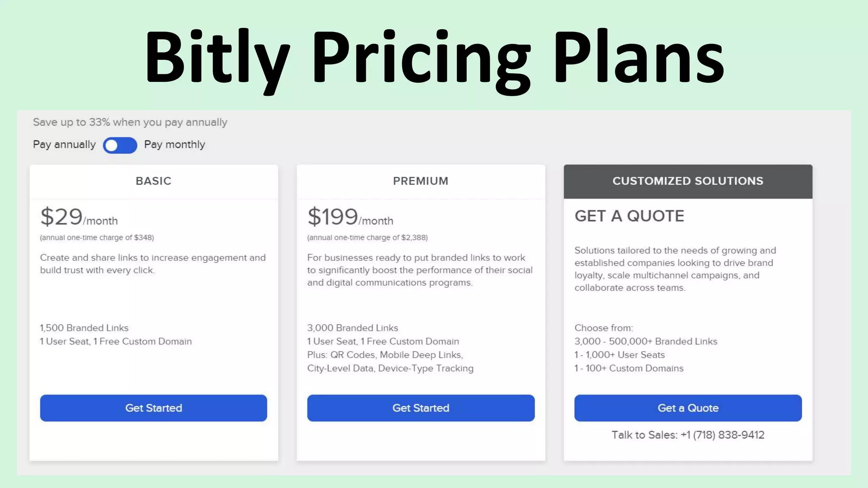Click the annual charge of $2,388 note
Screen dimensions: 868x488
tap(367, 238)
